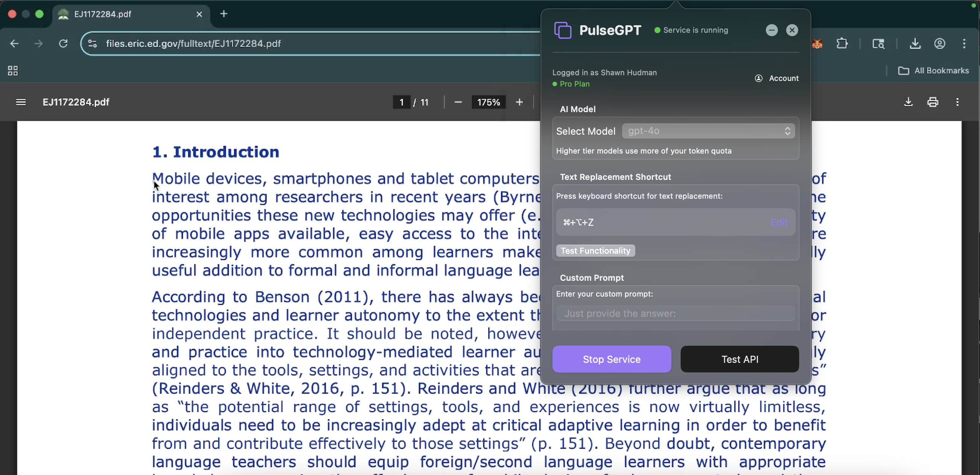Reload the current page
The image size is (980, 475).
pos(63,44)
